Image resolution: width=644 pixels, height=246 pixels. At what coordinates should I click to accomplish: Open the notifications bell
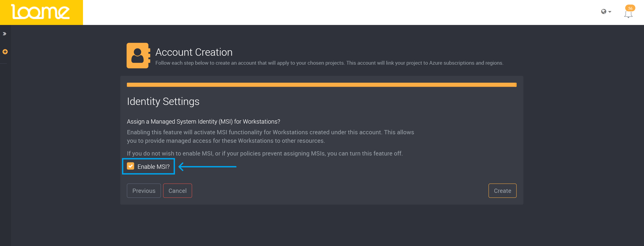(x=628, y=15)
